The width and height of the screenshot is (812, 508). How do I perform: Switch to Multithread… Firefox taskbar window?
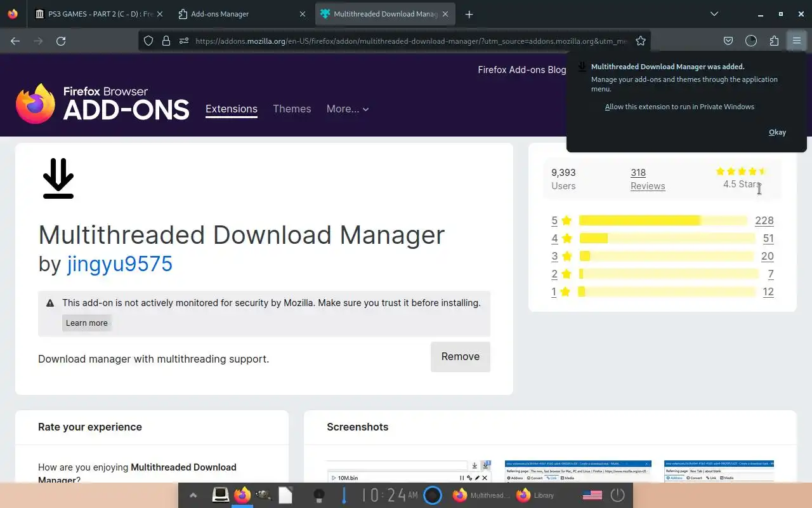(481, 495)
